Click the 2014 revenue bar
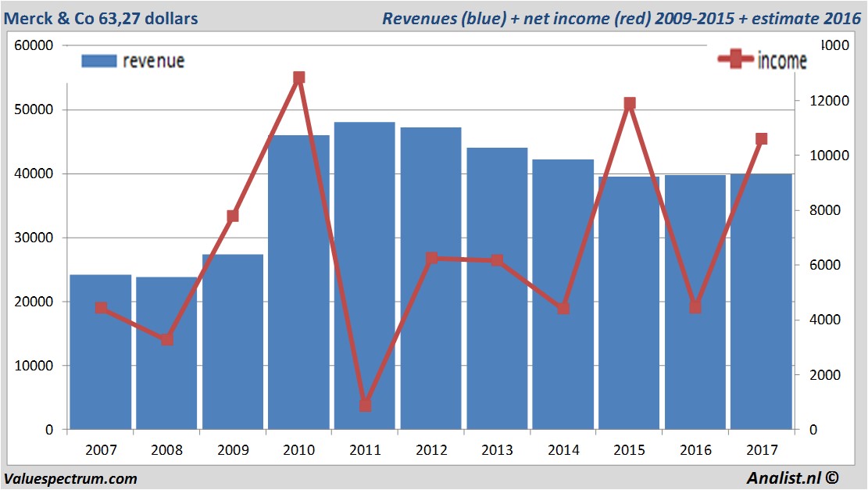868x490 pixels. (x=563, y=295)
